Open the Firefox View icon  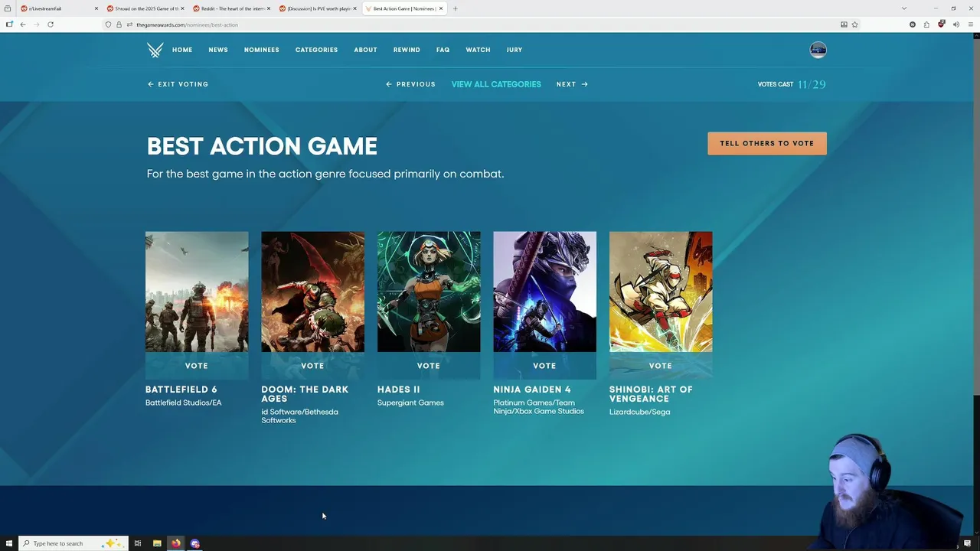pyautogui.click(x=8, y=8)
